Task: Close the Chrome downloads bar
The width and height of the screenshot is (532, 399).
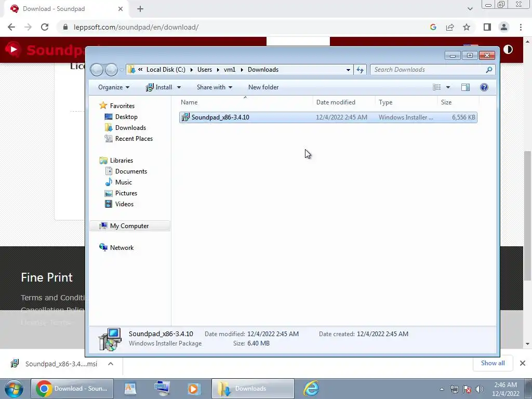Action: [523, 363]
